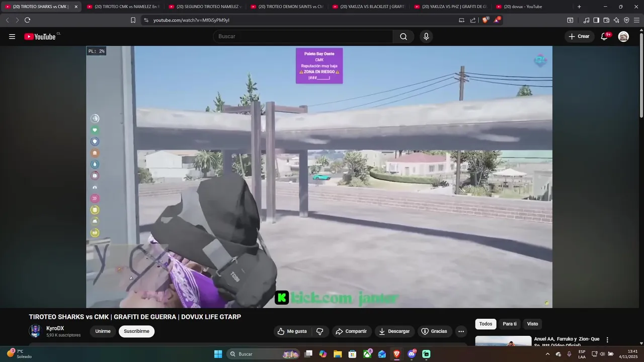Go to the YouTube home logo

click(x=40, y=36)
